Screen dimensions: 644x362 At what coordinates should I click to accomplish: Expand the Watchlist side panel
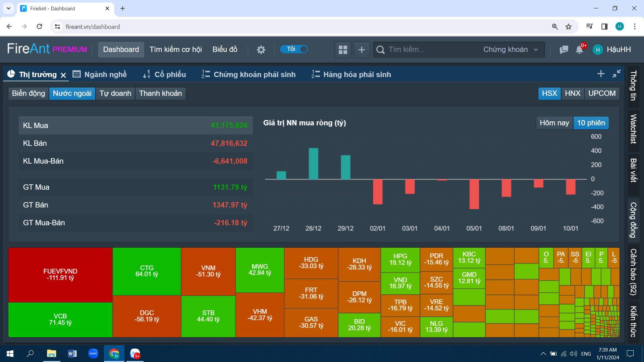pos(633,129)
